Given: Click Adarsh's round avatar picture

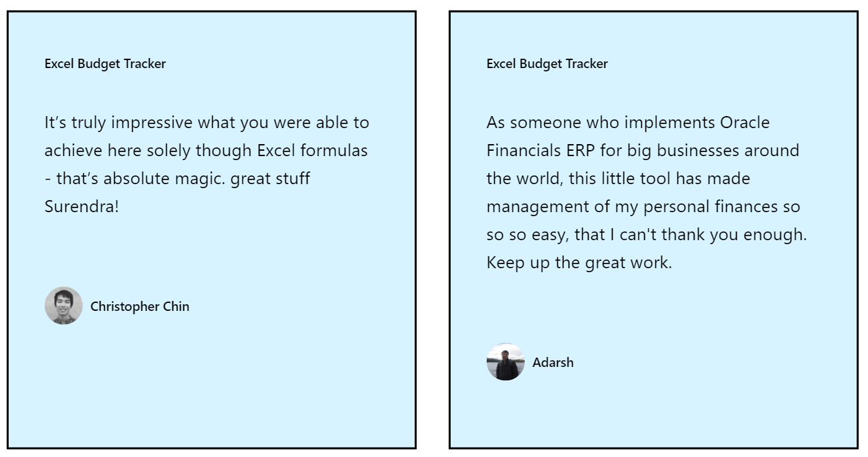Looking at the screenshot, I should click(x=505, y=362).
